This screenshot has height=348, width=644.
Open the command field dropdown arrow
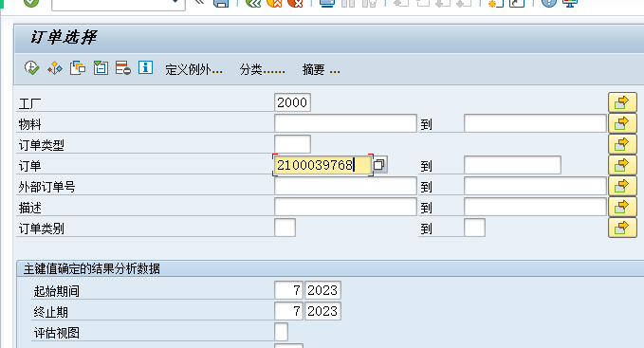pos(175,2)
